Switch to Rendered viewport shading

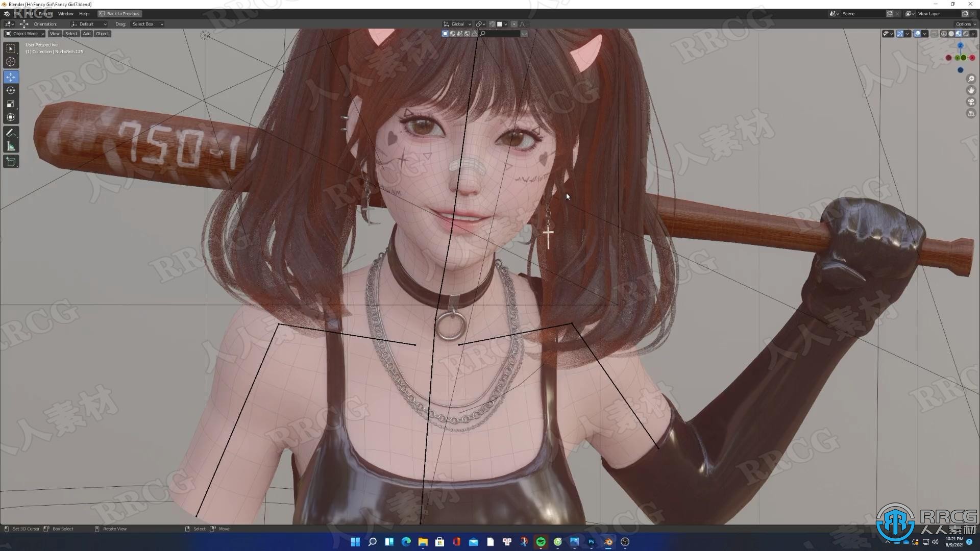click(x=966, y=34)
